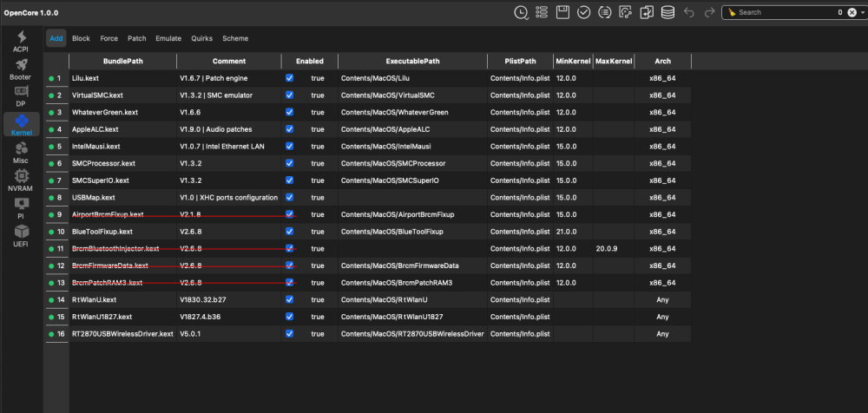Click the undo arrow

click(688, 12)
